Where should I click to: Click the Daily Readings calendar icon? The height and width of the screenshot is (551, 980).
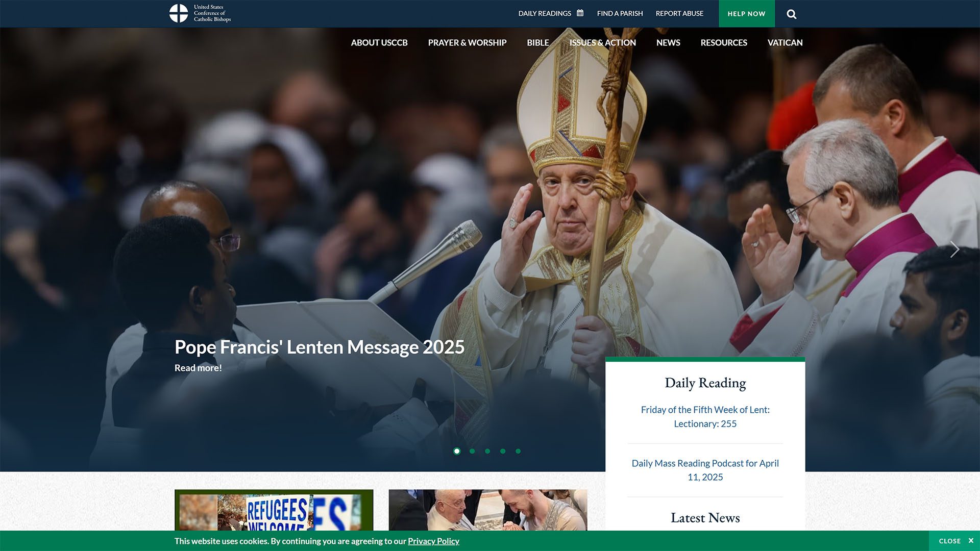pos(580,13)
